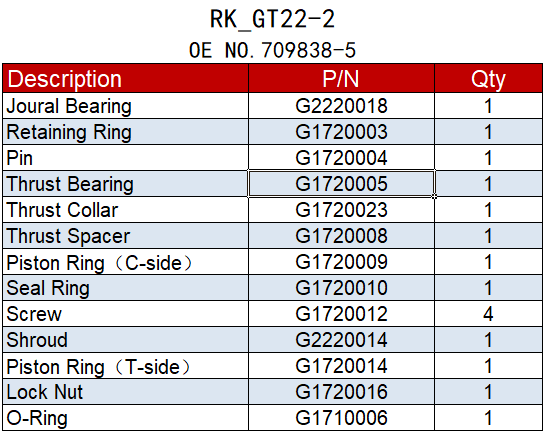
Task: Click the Retaining Ring cell
Action: point(126,132)
